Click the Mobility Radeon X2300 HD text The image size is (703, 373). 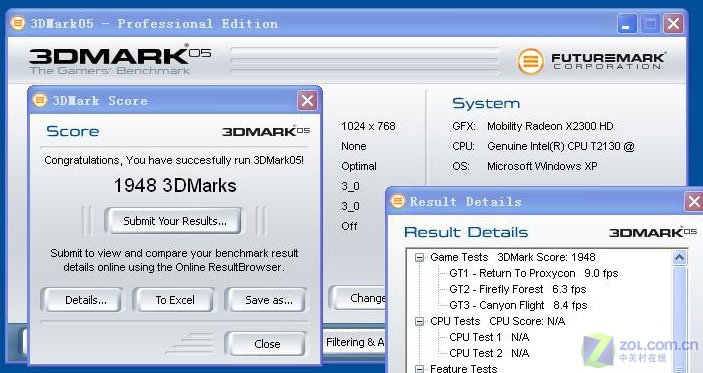tap(550, 126)
